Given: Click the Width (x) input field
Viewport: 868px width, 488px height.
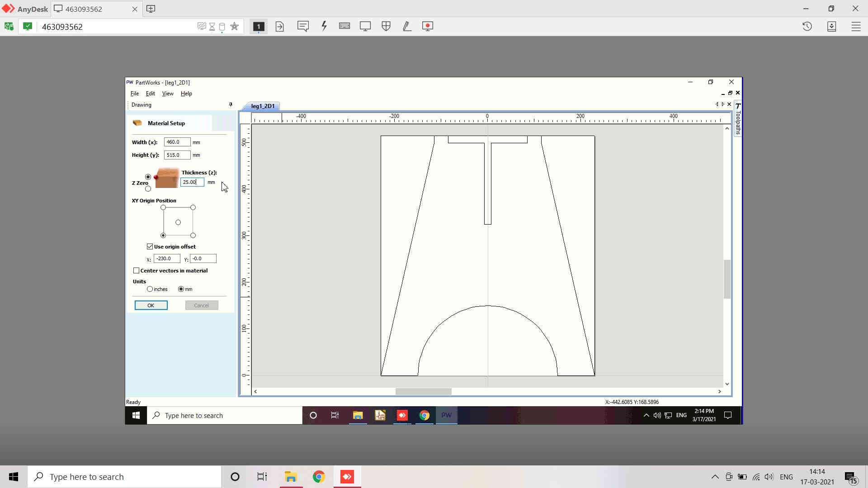Looking at the screenshot, I should (x=177, y=142).
